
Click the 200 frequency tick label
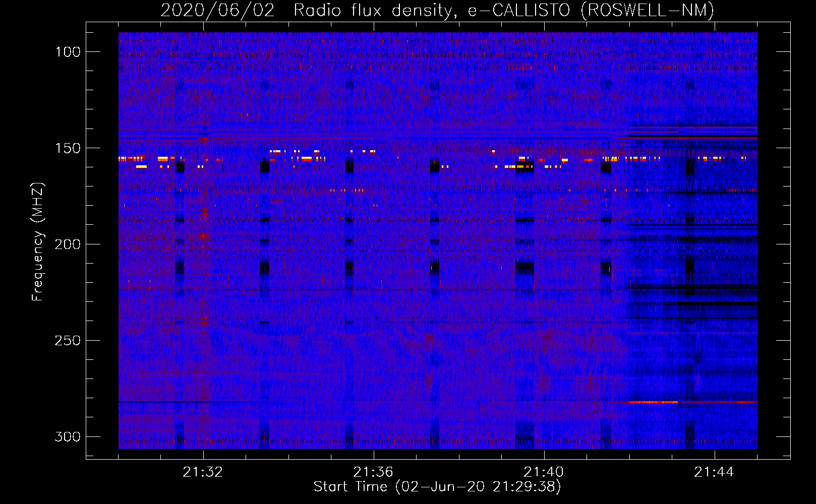click(68, 244)
